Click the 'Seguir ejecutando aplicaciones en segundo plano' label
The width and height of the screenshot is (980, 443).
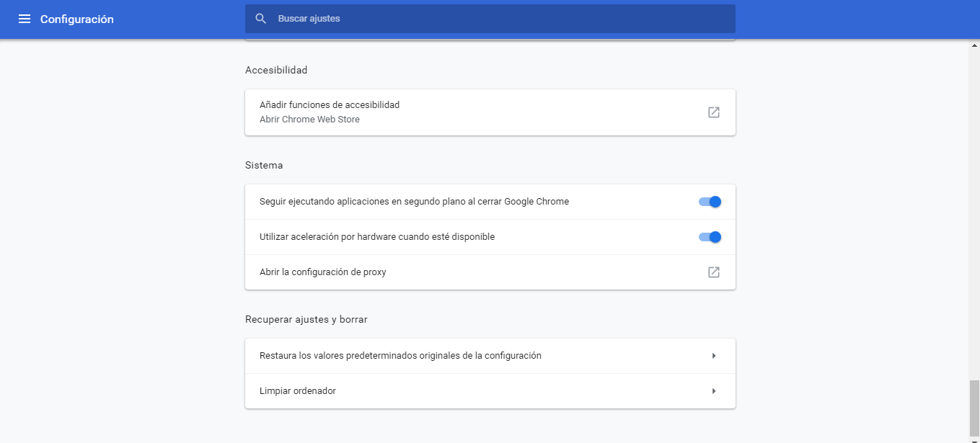pos(414,202)
